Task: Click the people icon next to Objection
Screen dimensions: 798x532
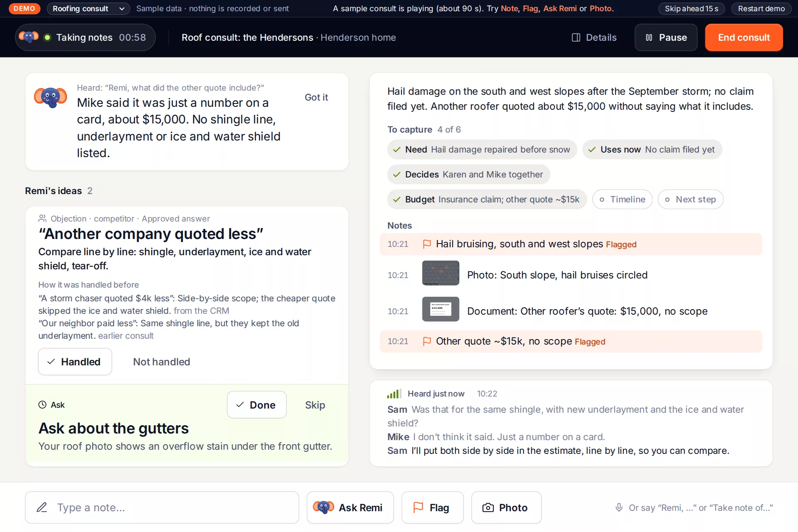Action: tap(42, 218)
